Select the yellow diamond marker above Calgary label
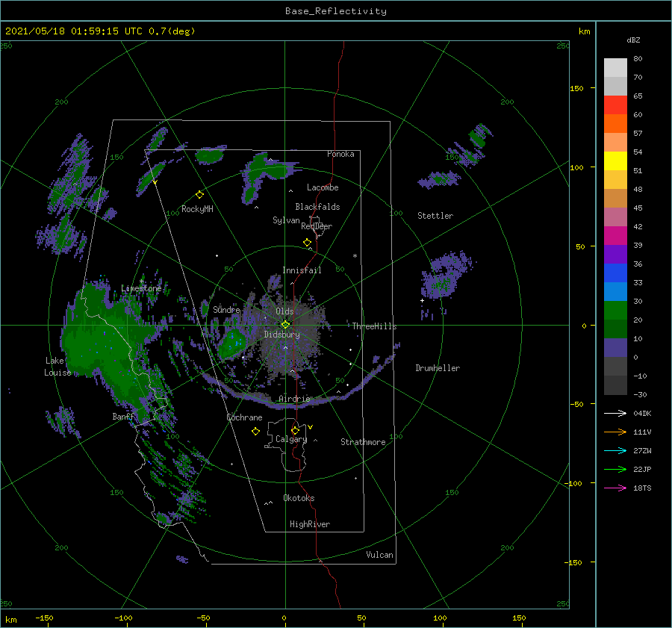Screen dimensions: 672x628 pyautogui.click(x=295, y=430)
